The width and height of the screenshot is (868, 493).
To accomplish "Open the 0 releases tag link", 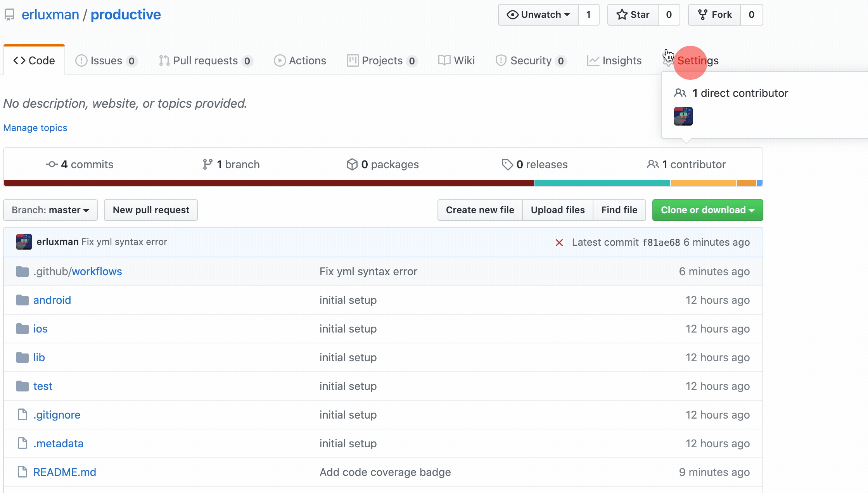I will click(x=534, y=164).
